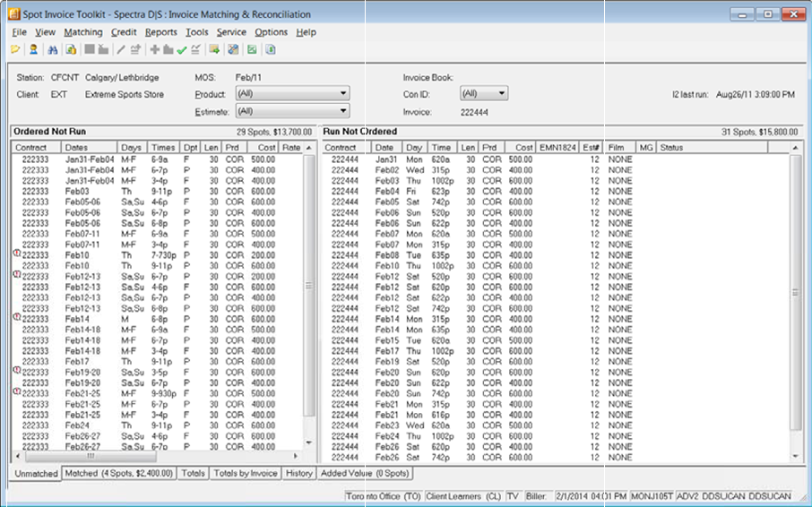This screenshot has height=507, width=812.
Task: Click the pencil edit toolbar icon
Action: [x=121, y=49]
